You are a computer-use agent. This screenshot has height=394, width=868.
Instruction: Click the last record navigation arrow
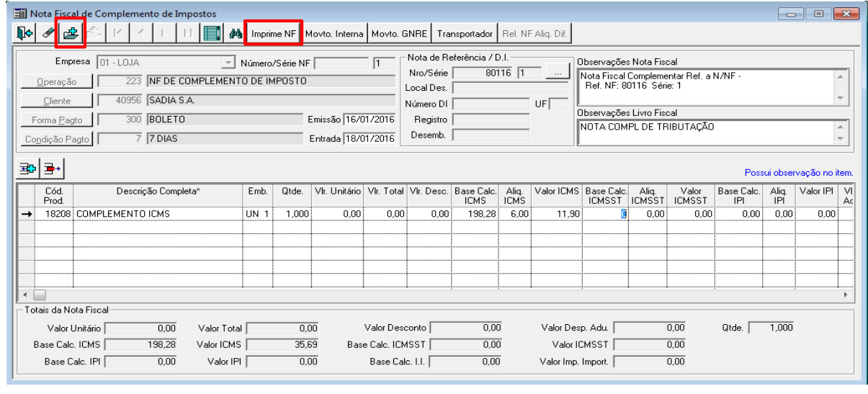point(189,33)
